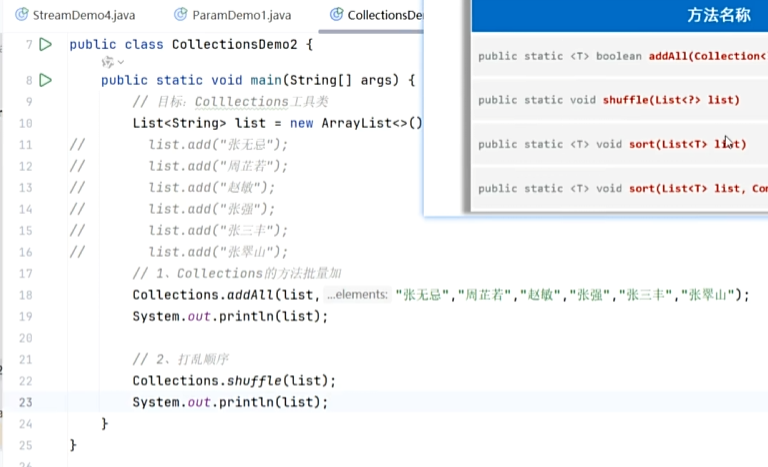The height and width of the screenshot is (467, 768).
Task: Click commented list.add("赵敏") on line 13
Action: [x=212, y=188]
